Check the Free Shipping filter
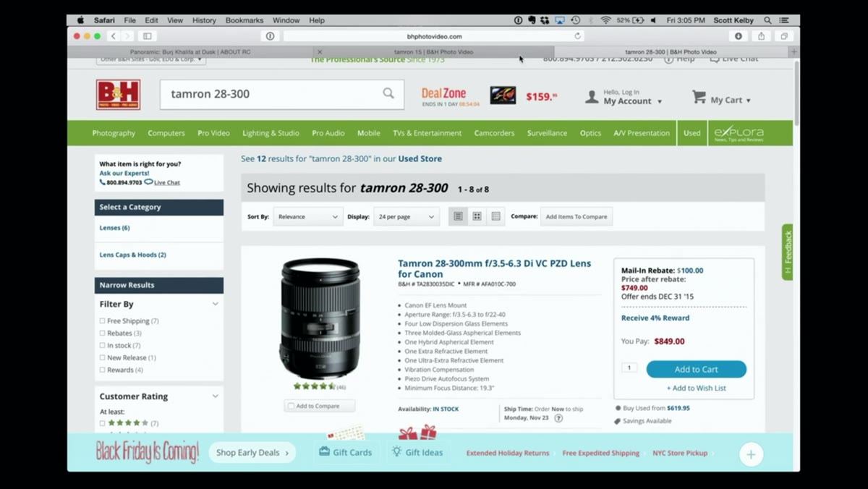 [102, 320]
